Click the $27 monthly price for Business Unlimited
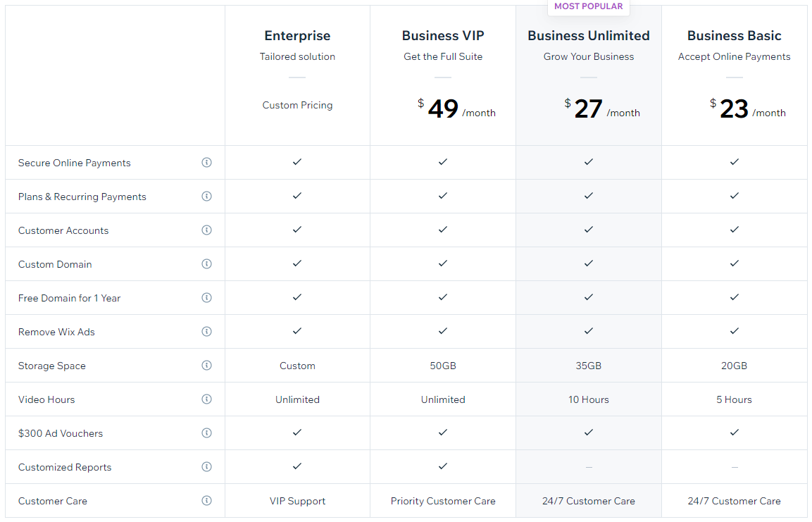812x522 pixels. click(x=589, y=107)
